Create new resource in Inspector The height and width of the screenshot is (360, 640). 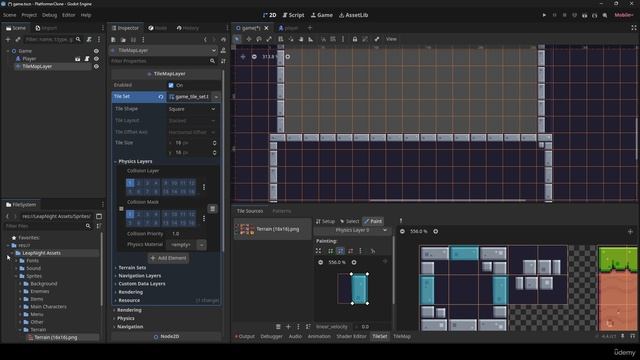[x=113, y=40]
